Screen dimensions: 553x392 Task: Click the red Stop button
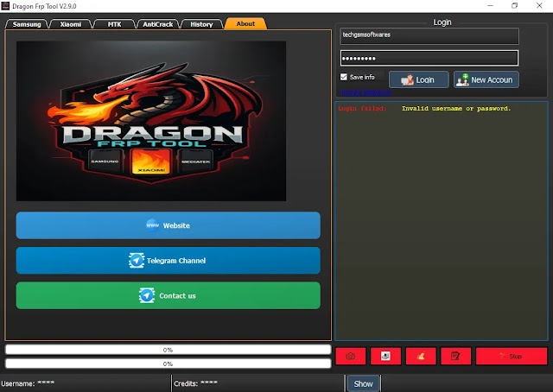point(512,356)
